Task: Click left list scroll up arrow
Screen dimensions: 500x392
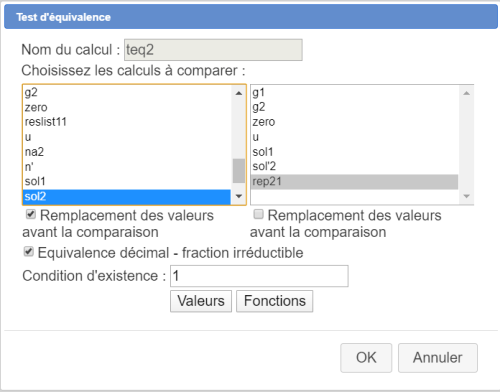Action: (239, 93)
